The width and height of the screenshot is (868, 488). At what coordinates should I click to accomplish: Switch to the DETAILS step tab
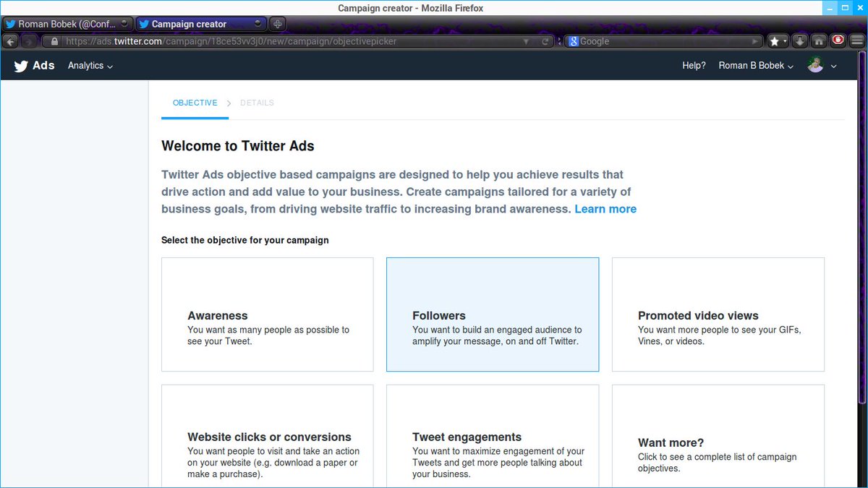(x=257, y=103)
